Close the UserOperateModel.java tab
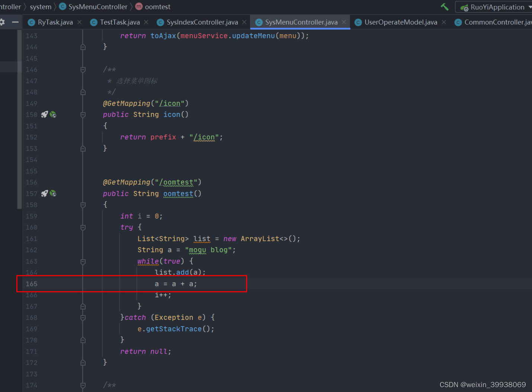The width and height of the screenshot is (532, 392). pos(444,22)
